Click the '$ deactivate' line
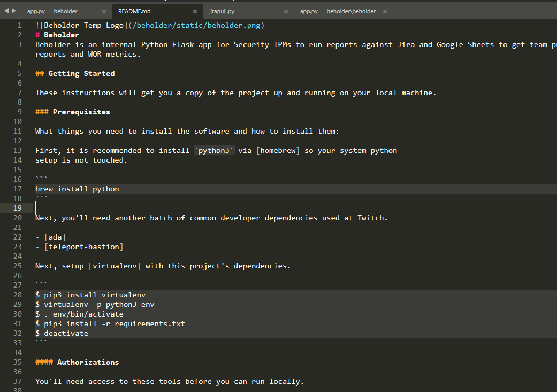This screenshot has width=557, height=392. click(x=62, y=333)
